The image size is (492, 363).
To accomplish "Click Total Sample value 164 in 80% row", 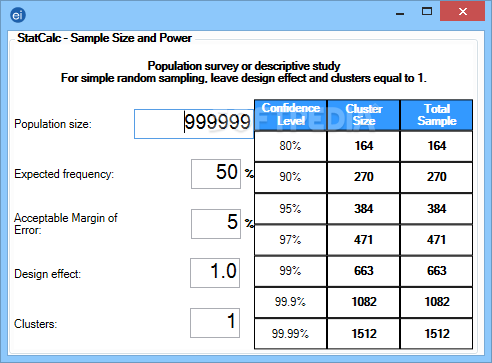I will (x=437, y=146).
